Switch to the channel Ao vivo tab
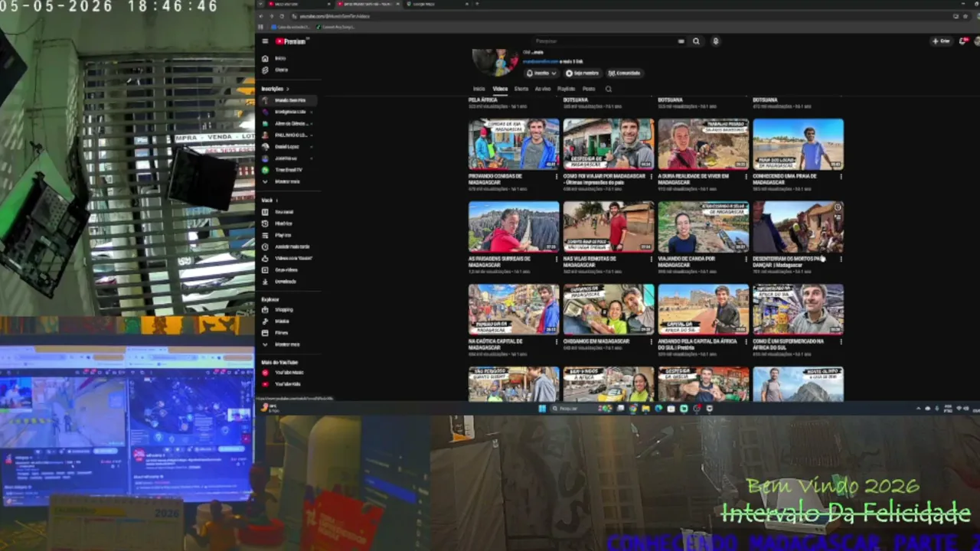Image resolution: width=980 pixels, height=551 pixels. click(543, 89)
